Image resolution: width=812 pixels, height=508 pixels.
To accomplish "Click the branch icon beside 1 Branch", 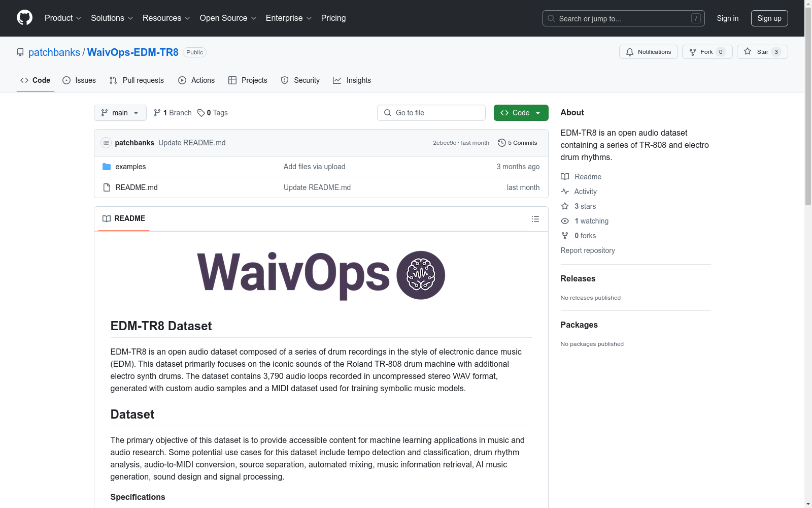I will [157, 113].
